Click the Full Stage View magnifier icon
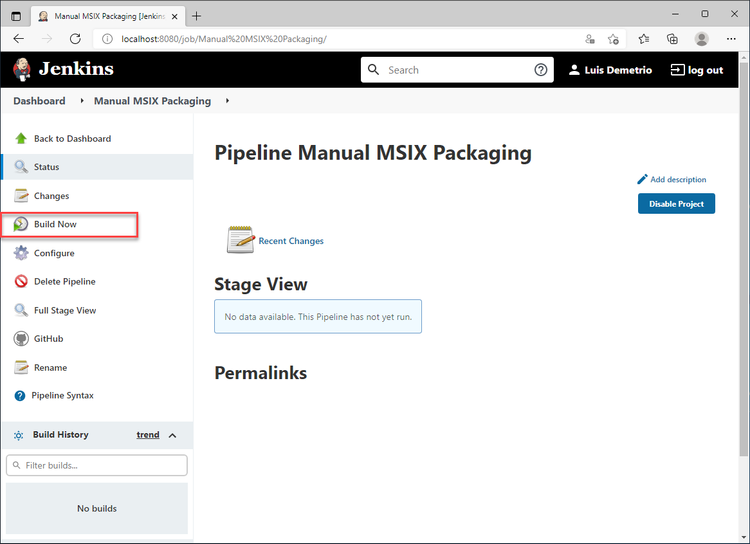 coord(21,310)
